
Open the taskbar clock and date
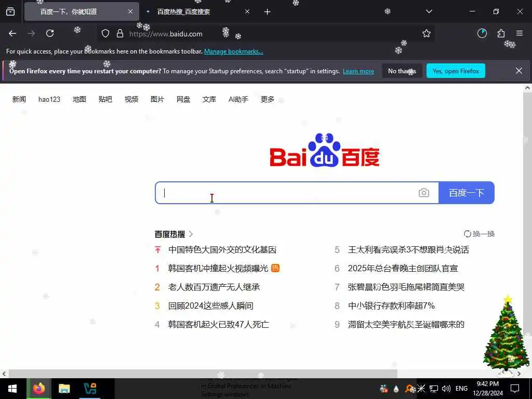pyautogui.click(x=488, y=389)
